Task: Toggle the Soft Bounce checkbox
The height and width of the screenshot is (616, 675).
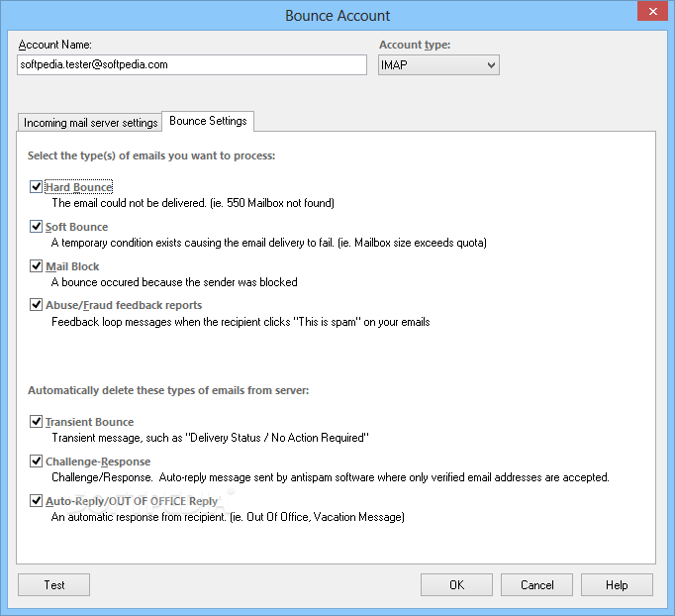Action: coord(36,226)
